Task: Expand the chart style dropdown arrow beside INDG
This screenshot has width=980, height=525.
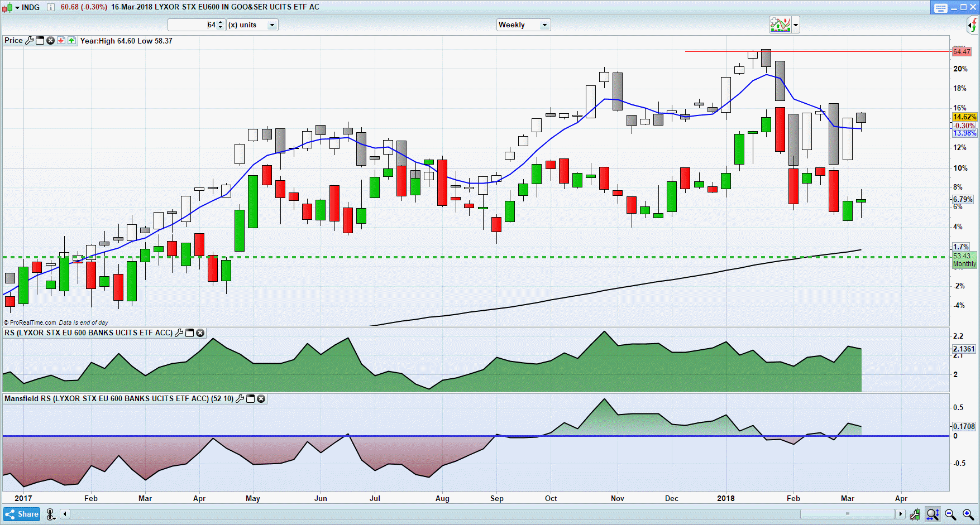Action: pyautogui.click(x=17, y=7)
